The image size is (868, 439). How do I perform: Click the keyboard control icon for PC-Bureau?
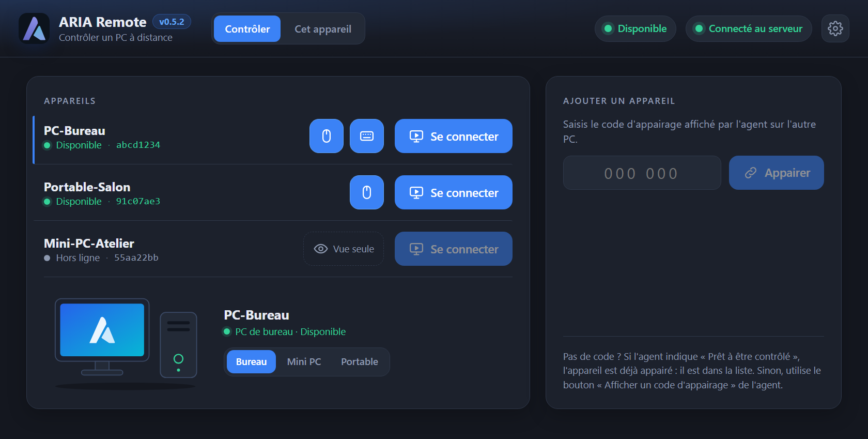pos(367,136)
